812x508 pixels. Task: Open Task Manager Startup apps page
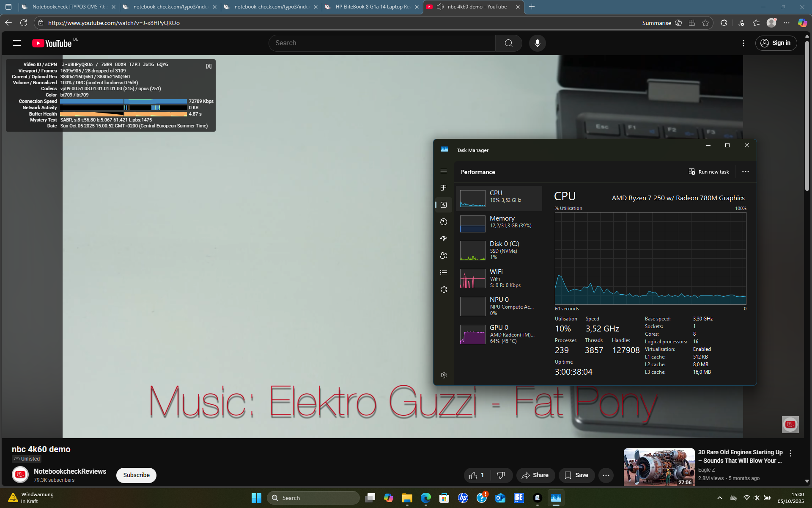point(444,239)
